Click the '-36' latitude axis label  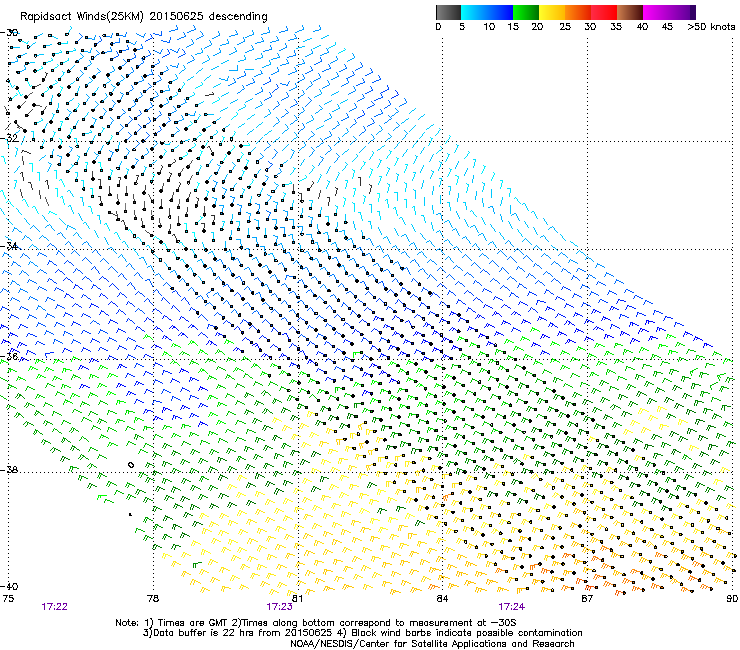pos(9,356)
